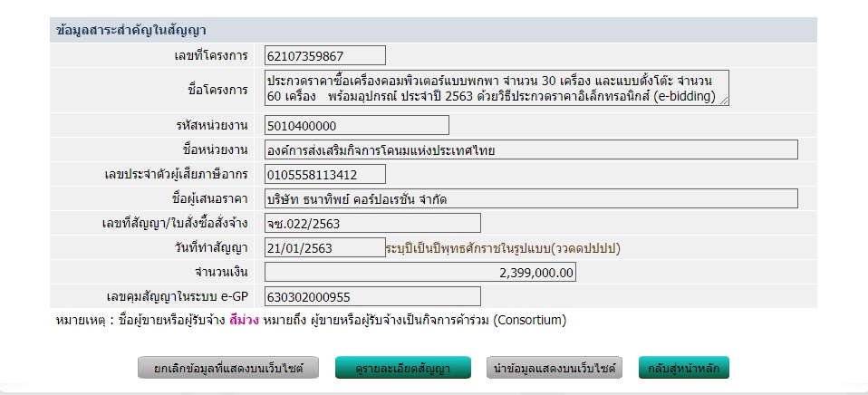Click the label เลขที่สัญญา/ใบสั่งซื้อสั่งจ้าง
The width and height of the screenshot is (868, 395).
point(175,224)
